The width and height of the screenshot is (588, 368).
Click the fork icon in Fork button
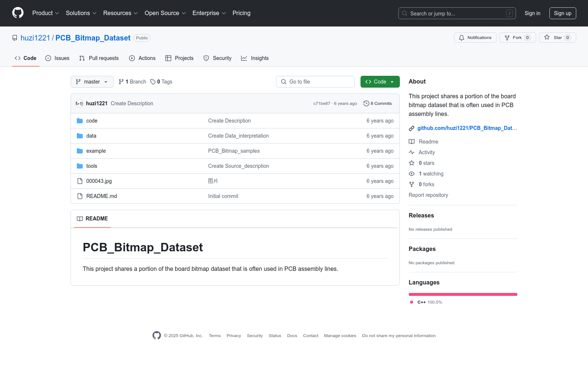(507, 38)
